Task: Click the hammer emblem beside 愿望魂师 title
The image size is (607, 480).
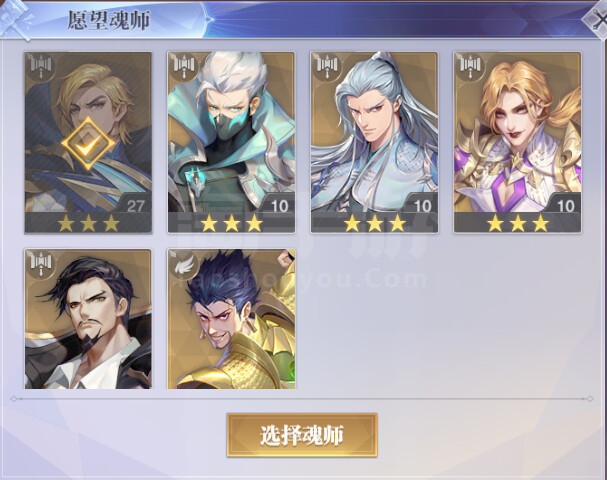Action: coord(16,20)
